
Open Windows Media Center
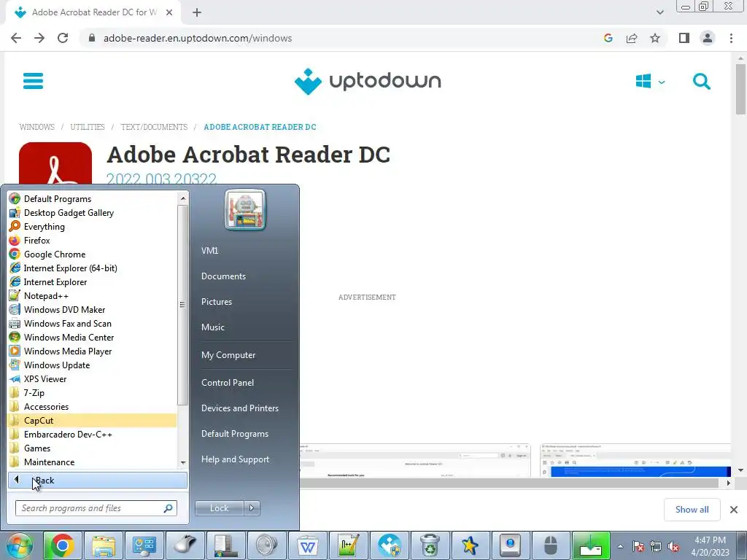pyautogui.click(x=93, y=337)
